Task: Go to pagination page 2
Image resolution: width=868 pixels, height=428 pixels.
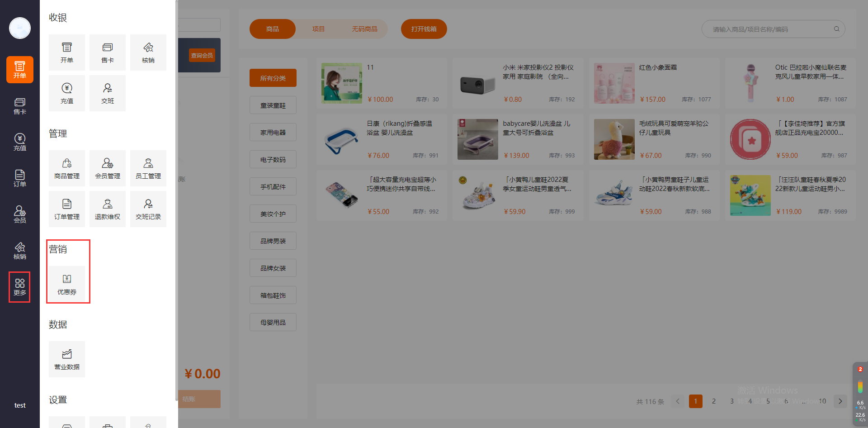Action: 714,401
